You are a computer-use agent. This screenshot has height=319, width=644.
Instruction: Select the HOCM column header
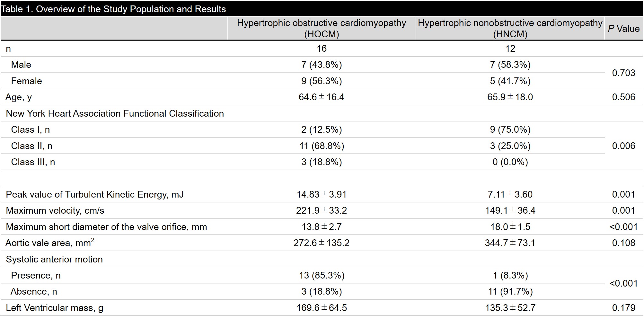coord(322,29)
